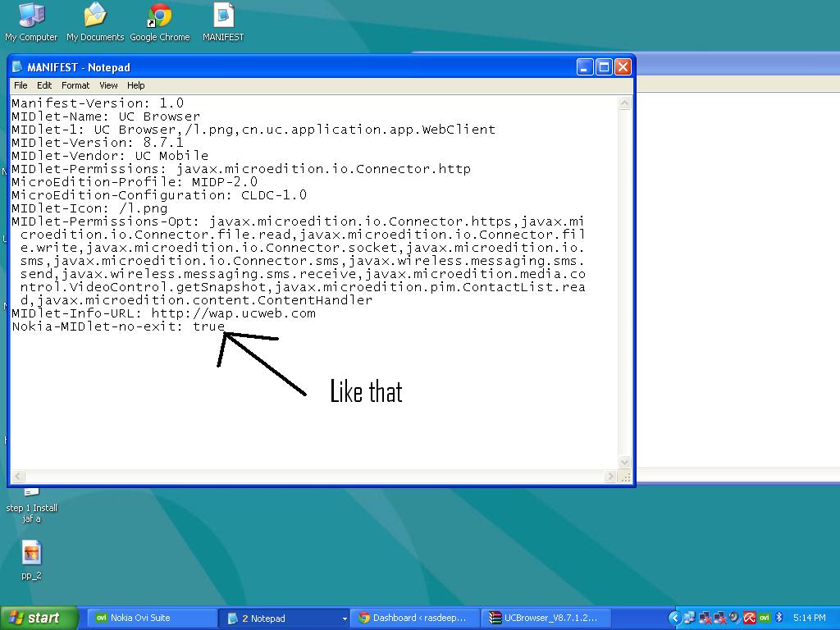Expand hidden system tray icons arrow

[x=675, y=619]
